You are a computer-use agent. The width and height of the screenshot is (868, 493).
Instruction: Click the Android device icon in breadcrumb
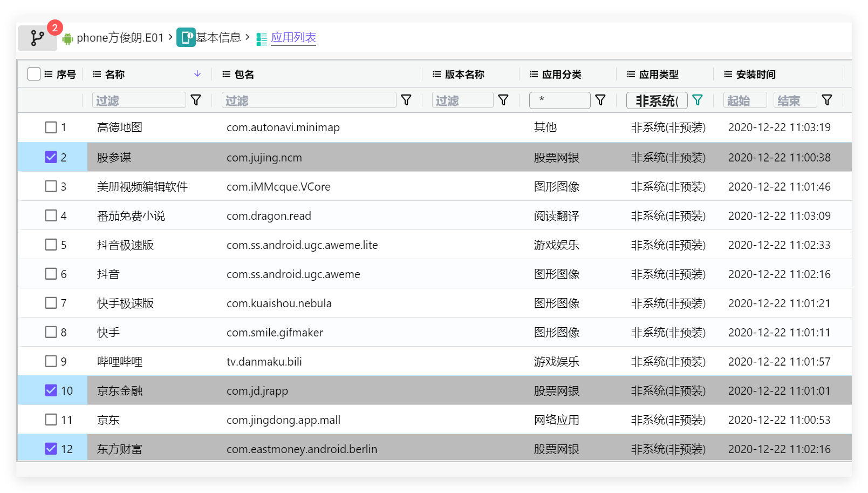pyautogui.click(x=67, y=38)
